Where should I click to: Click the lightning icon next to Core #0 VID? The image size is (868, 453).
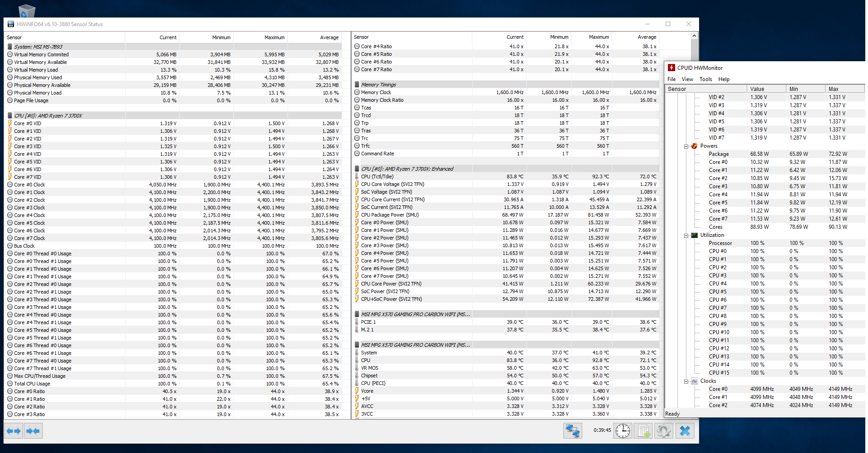pos(10,123)
